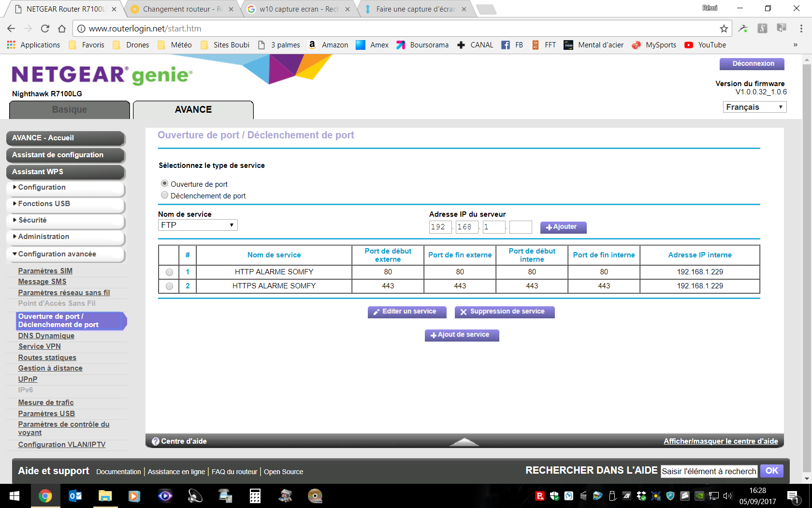The image size is (812, 508).
Task: Open the DNS Dynamique link
Action: [x=46, y=336]
